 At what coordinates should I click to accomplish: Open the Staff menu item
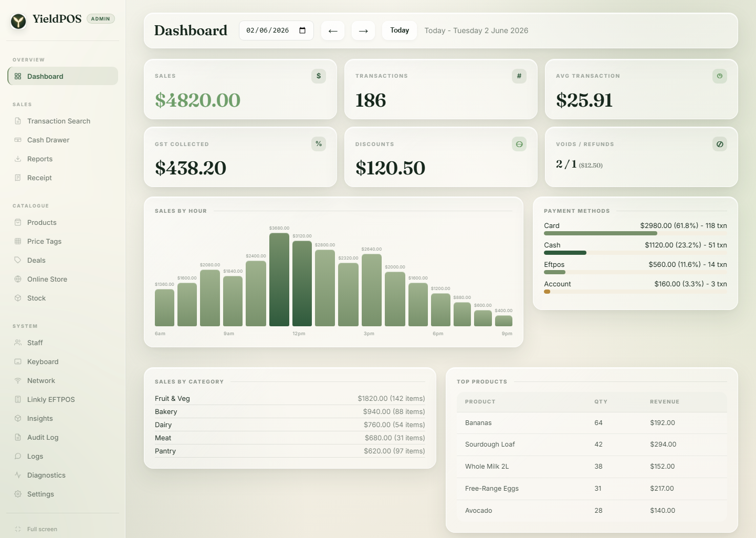click(62, 343)
